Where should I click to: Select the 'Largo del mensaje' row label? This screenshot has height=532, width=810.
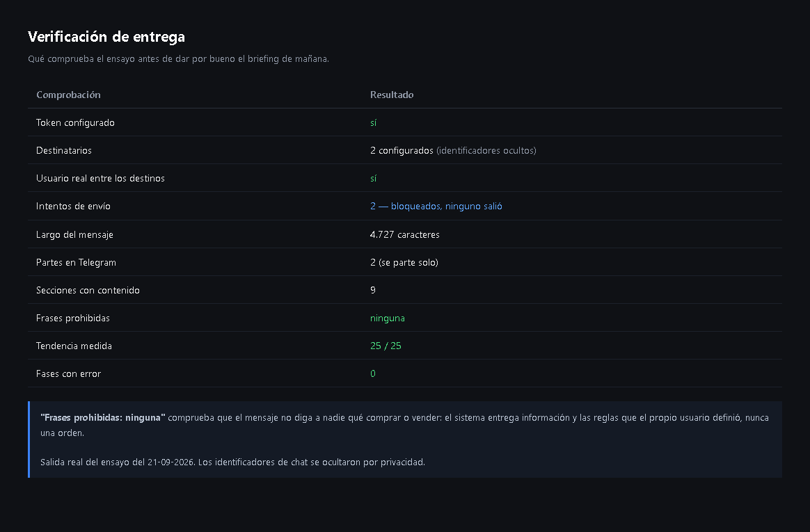coord(74,235)
